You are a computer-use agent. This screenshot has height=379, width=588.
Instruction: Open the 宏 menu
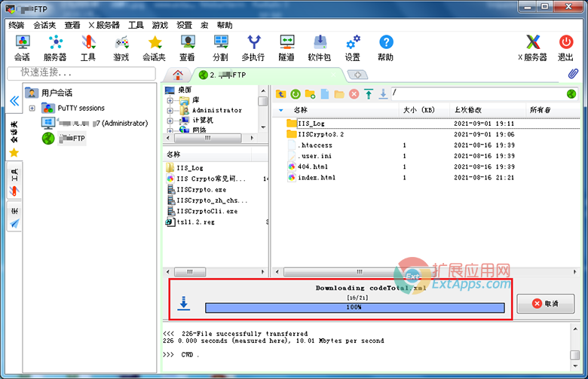click(204, 25)
